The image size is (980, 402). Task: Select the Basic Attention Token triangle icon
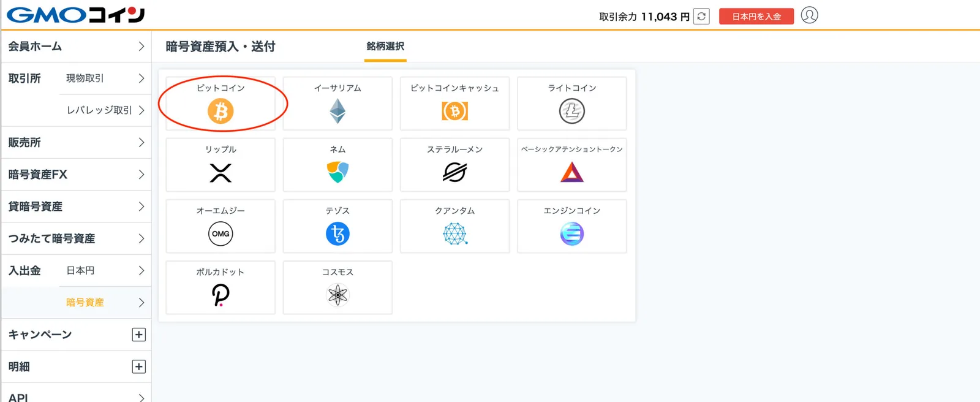coord(572,172)
